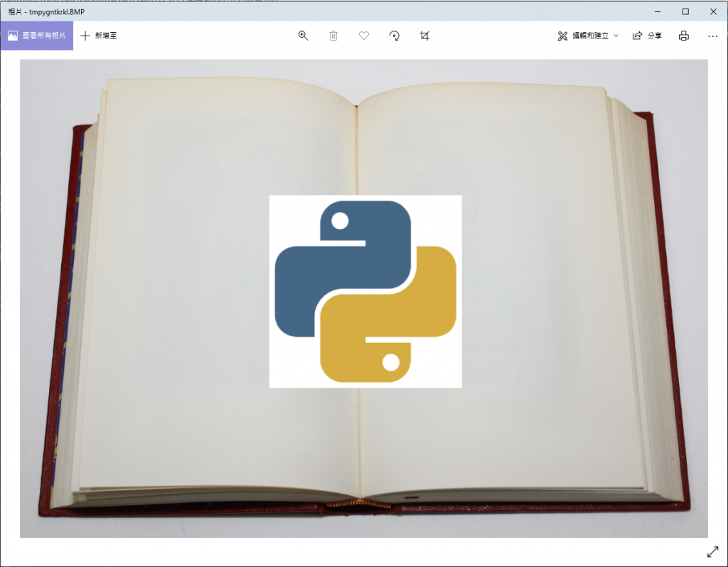Open the more options ellipsis menu
Image resolution: width=728 pixels, height=567 pixels.
(x=712, y=36)
